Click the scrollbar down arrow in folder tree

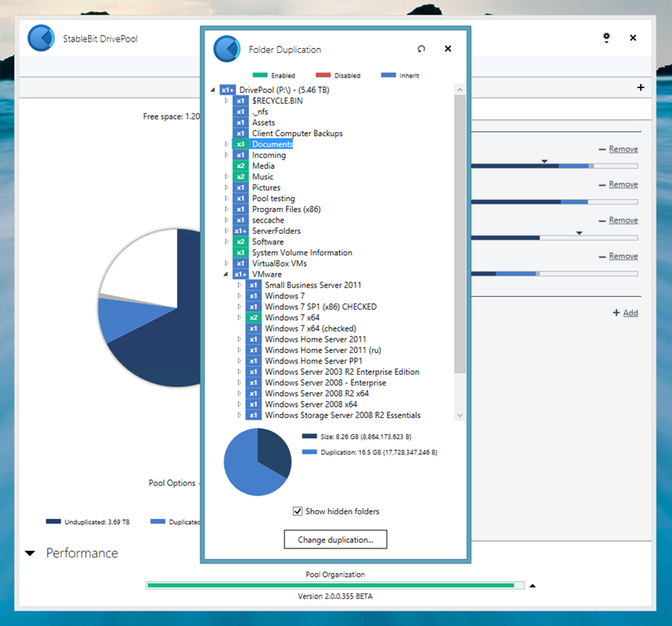click(460, 415)
